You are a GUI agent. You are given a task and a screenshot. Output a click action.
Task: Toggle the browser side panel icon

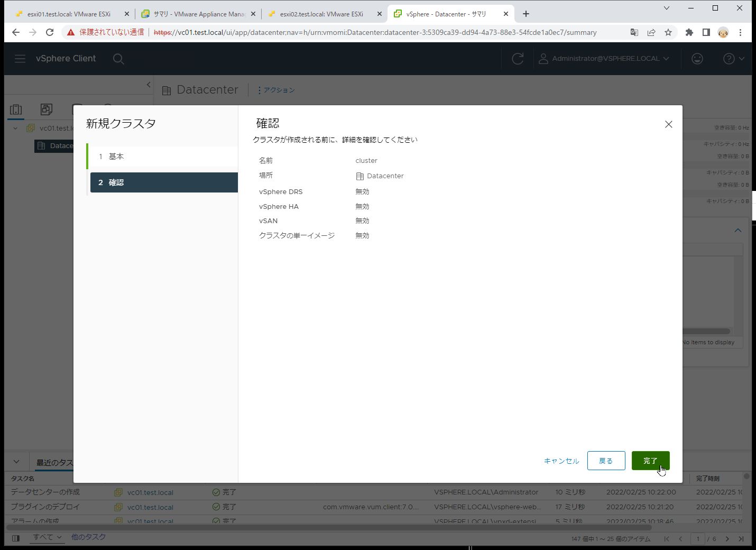click(706, 33)
